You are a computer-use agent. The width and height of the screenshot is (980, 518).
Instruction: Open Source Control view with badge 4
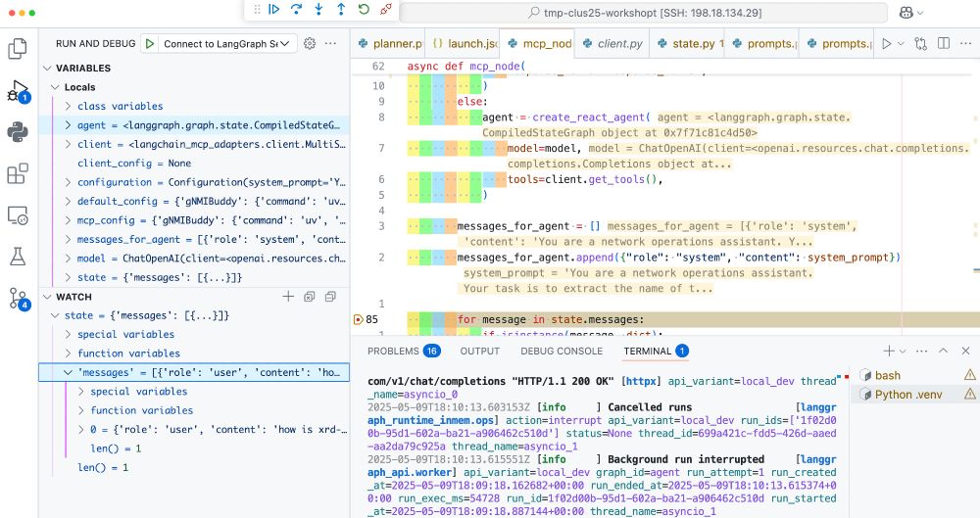pyautogui.click(x=18, y=299)
